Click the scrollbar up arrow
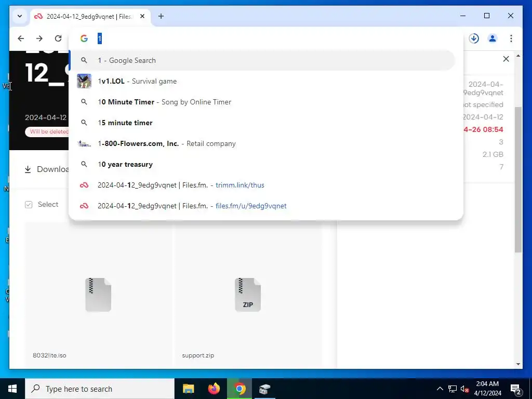532x399 pixels. [x=518, y=56]
